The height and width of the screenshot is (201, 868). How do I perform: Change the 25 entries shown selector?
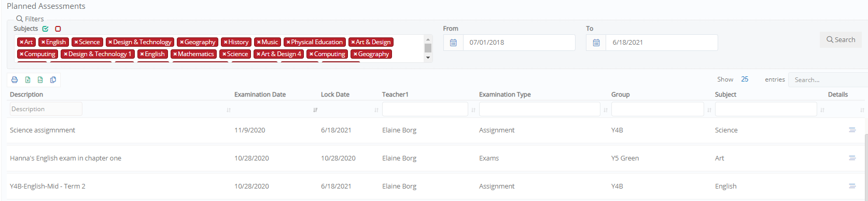(x=745, y=79)
